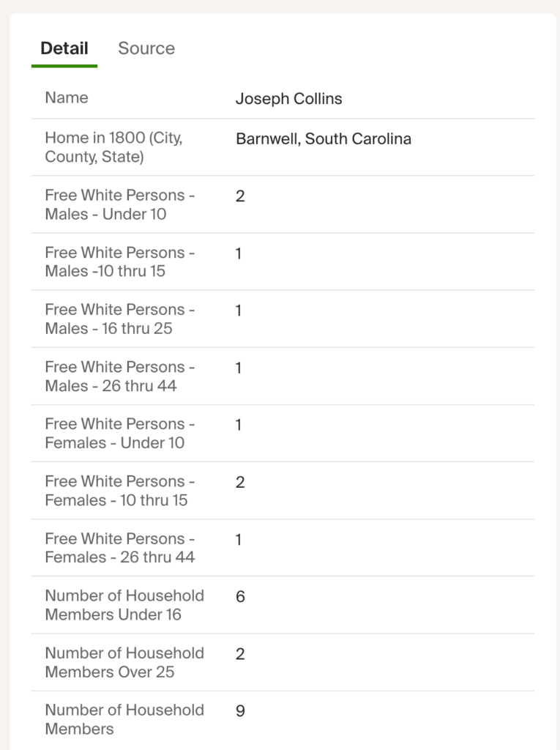Image resolution: width=560 pixels, height=750 pixels.
Task: Click the Males 10 thru 15 row label
Action: click(119, 261)
